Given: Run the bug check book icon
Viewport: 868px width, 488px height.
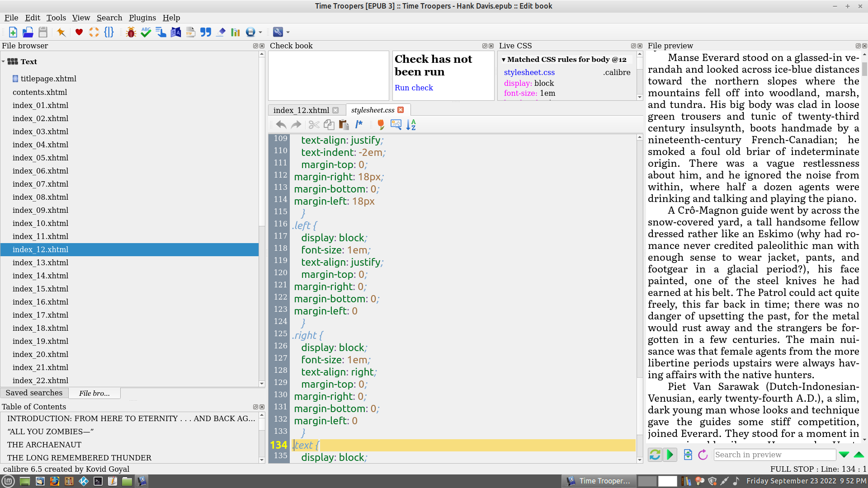Looking at the screenshot, I should [131, 32].
